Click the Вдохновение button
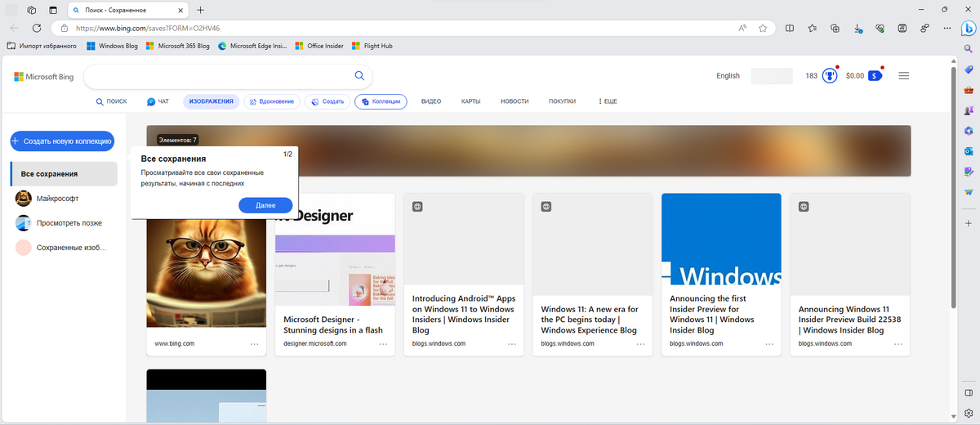980x425 pixels. click(271, 101)
